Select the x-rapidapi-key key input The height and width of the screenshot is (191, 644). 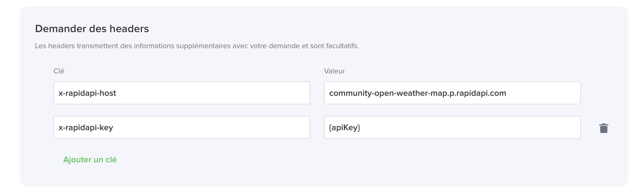click(182, 127)
